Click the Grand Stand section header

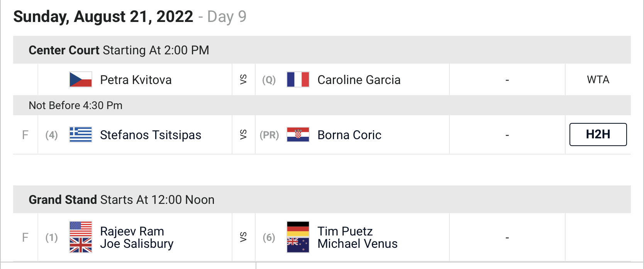pyautogui.click(x=322, y=199)
